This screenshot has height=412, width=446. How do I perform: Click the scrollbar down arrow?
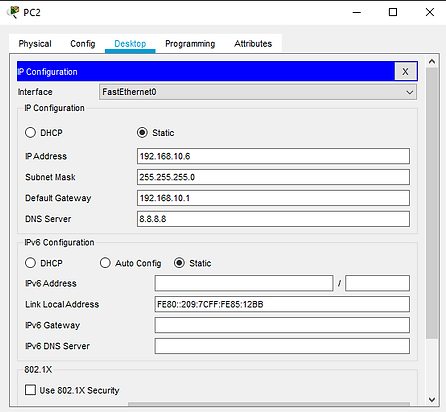tap(432, 399)
